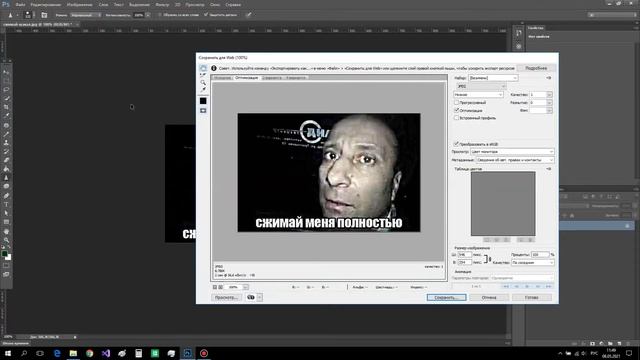Image resolution: width=640 pixels, height=360 pixels.
Task: Open the Calculator from the taskbar
Action: [x=138, y=353]
